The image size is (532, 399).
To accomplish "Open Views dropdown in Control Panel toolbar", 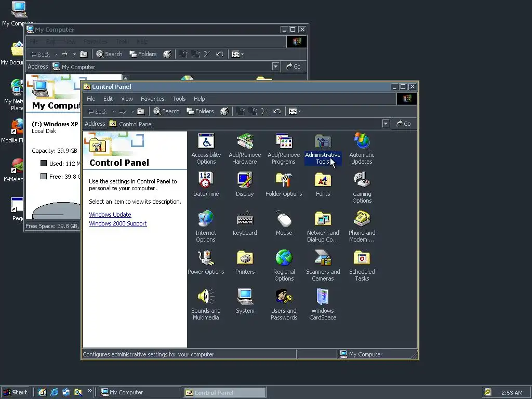I will coord(295,111).
